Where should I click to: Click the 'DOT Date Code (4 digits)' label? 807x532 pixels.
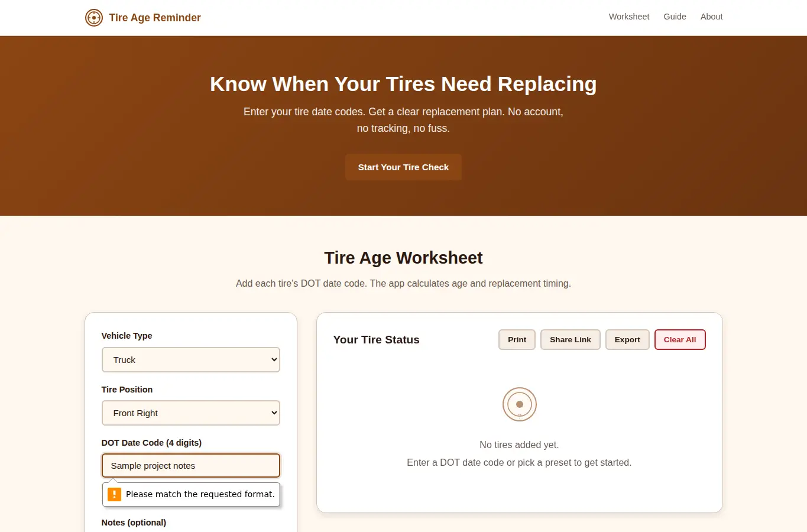point(151,443)
